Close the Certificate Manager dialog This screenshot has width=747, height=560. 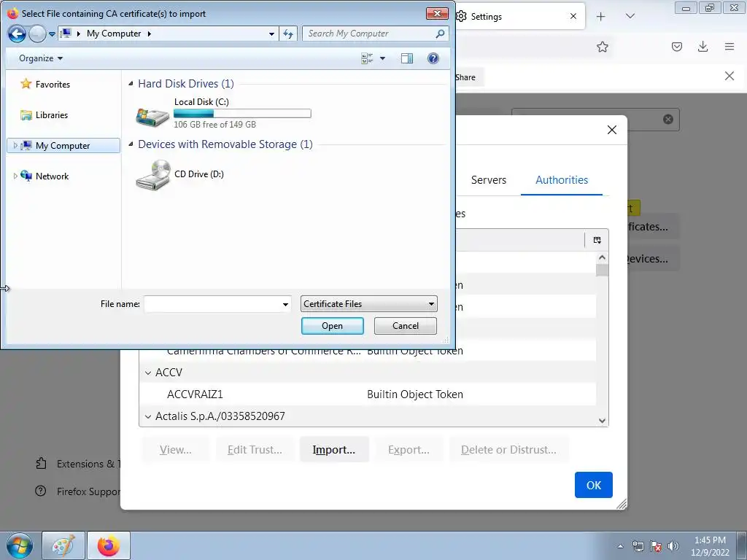pos(612,130)
